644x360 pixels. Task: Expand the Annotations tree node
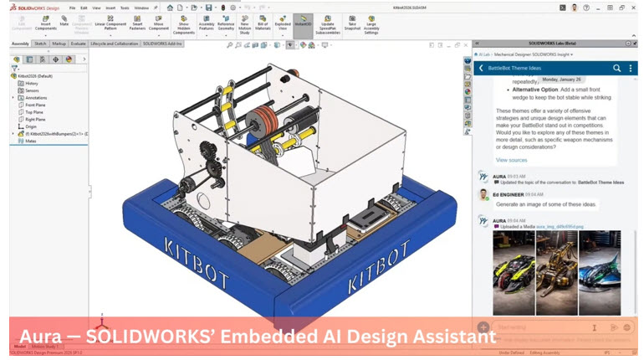pyautogui.click(x=13, y=98)
